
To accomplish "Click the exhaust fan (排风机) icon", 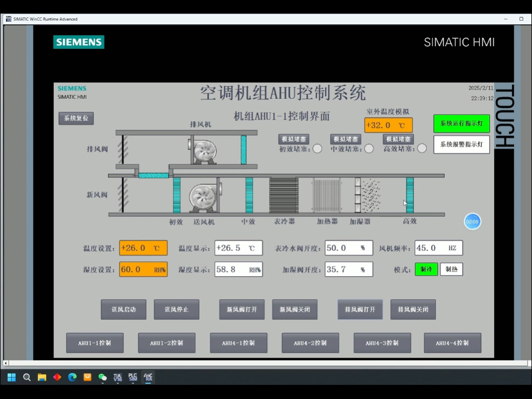I will click(205, 151).
